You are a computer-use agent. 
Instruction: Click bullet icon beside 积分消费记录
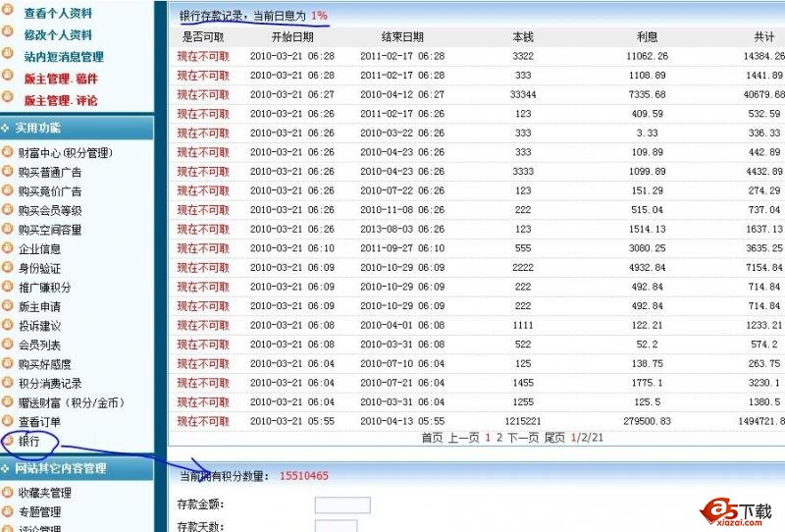tap(8, 382)
